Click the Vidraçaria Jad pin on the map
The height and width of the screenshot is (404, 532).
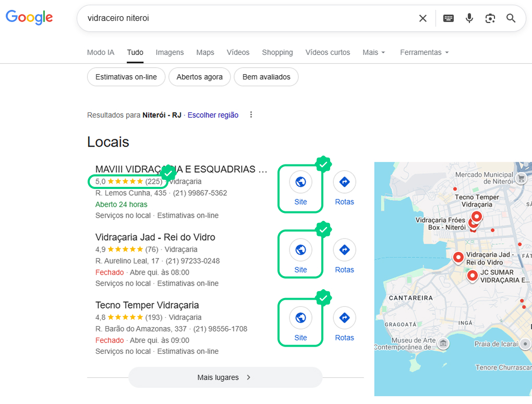(458, 257)
